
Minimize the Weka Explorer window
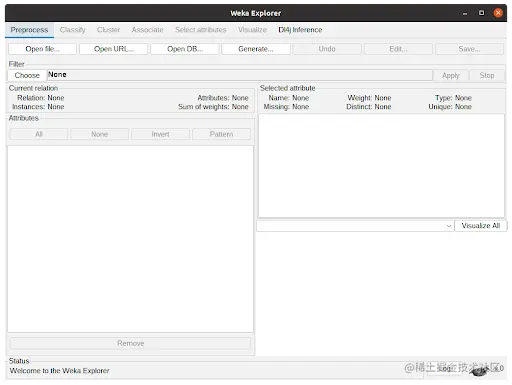pos(465,13)
